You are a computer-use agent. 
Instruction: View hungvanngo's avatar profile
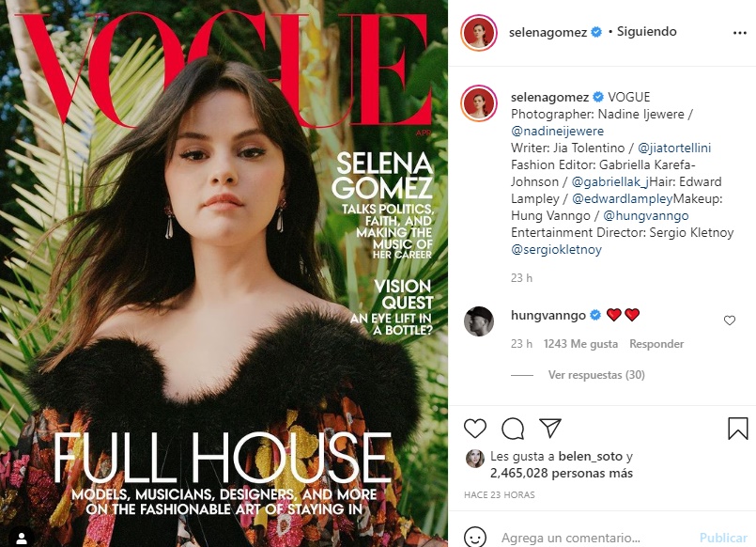[479, 321]
